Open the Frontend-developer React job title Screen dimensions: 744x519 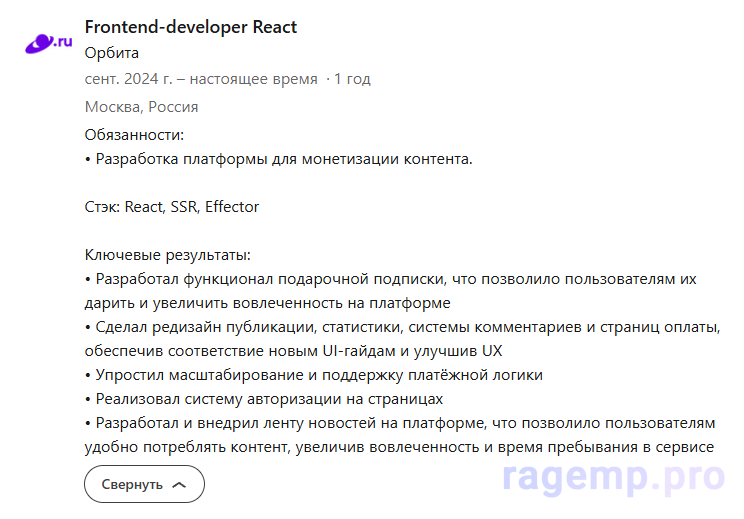(x=191, y=27)
